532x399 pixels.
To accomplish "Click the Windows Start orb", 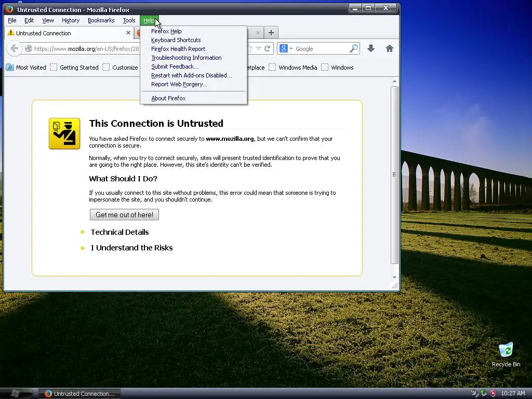I will [15, 394].
